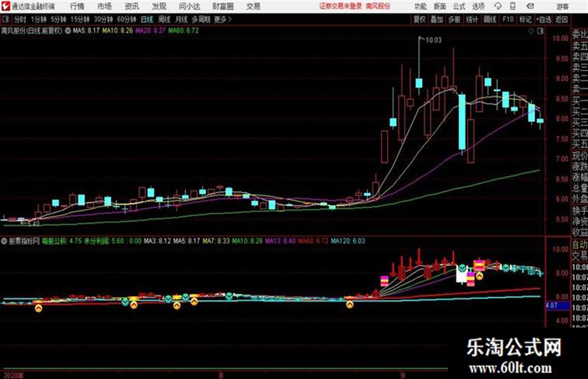
Task: Switch to 60分钟 period
Action: [x=126, y=19]
